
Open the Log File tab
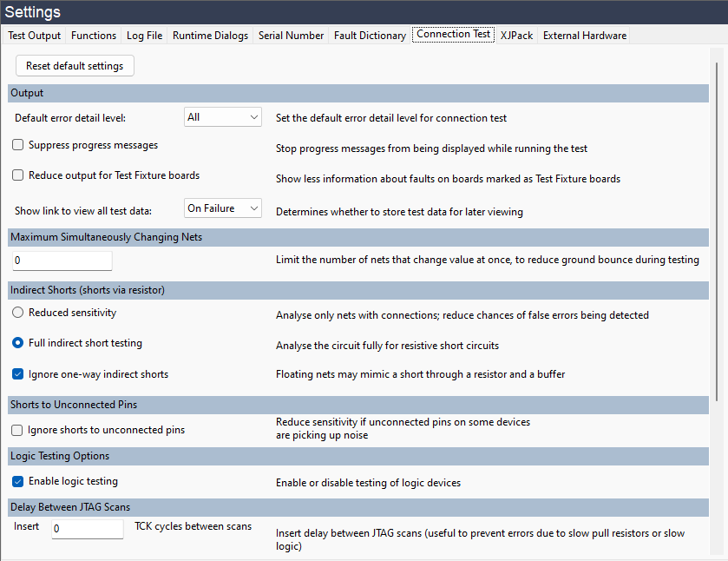coord(144,36)
